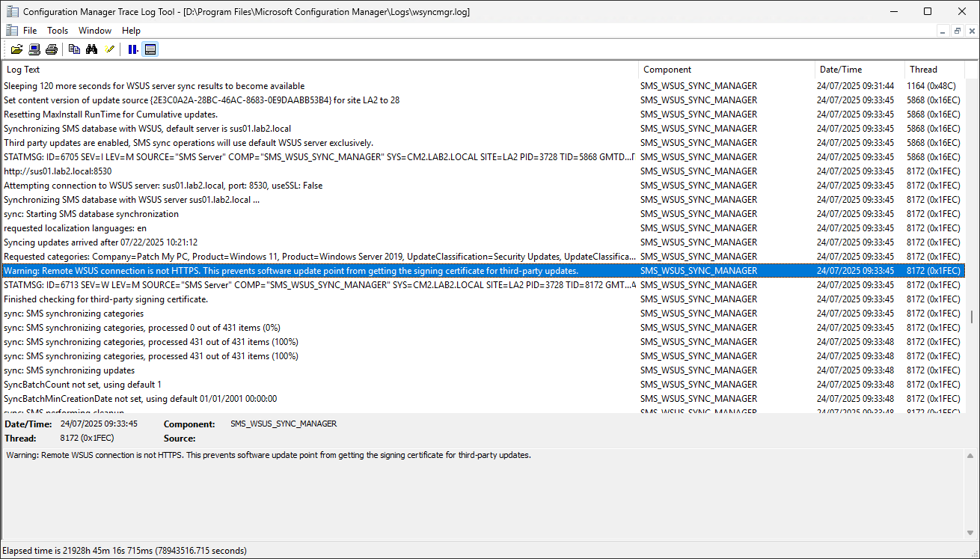Open a log file using the folder icon
This screenshot has width=980, height=559.
pyautogui.click(x=16, y=49)
